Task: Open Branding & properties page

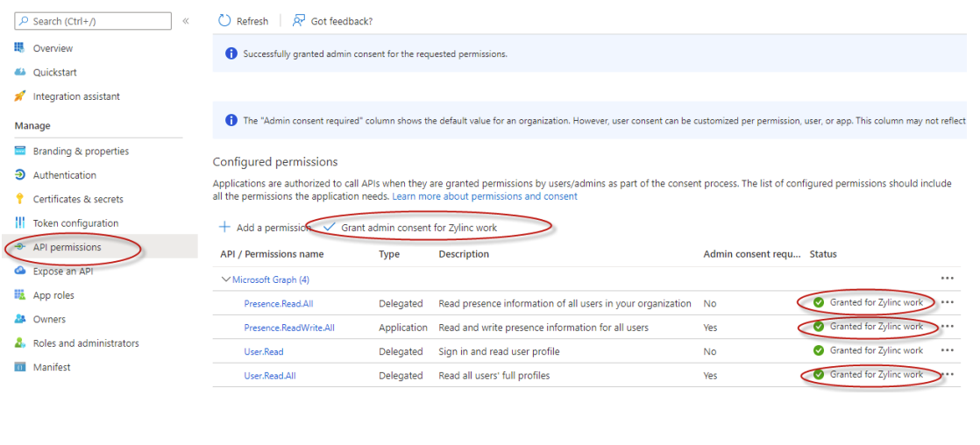Action: click(x=81, y=152)
